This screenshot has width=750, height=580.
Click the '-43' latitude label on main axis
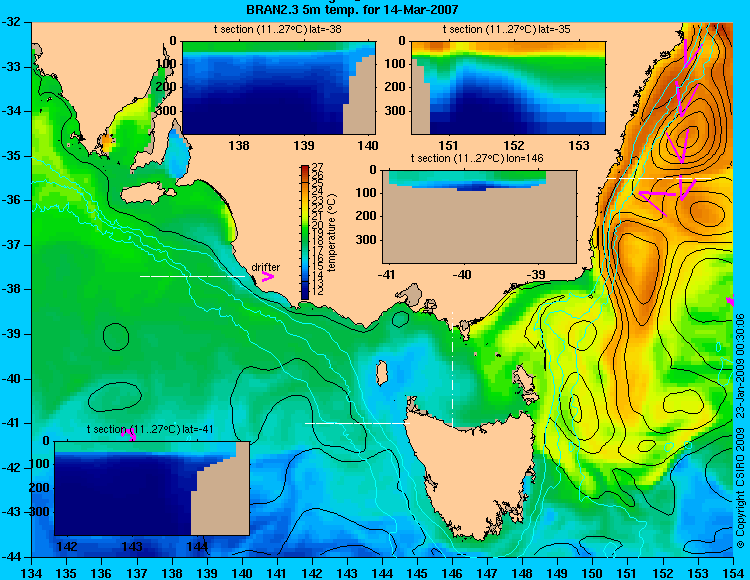pyautogui.click(x=10, y=512)
